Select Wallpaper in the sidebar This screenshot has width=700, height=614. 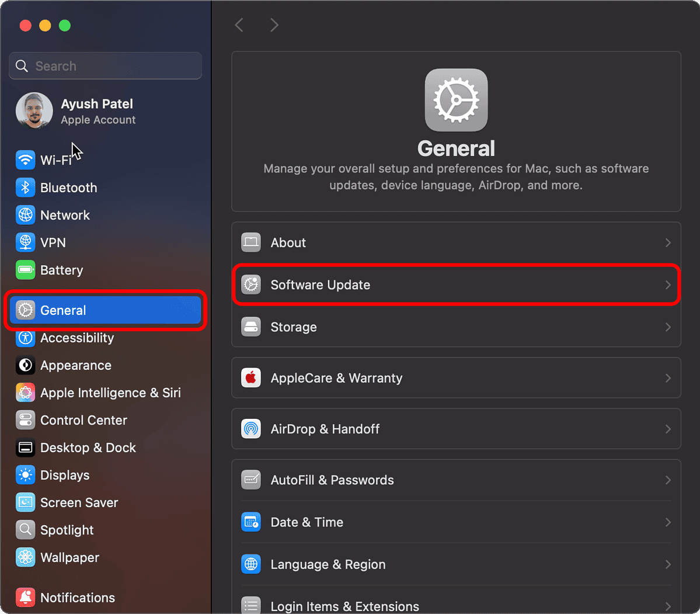click(69, 557)
